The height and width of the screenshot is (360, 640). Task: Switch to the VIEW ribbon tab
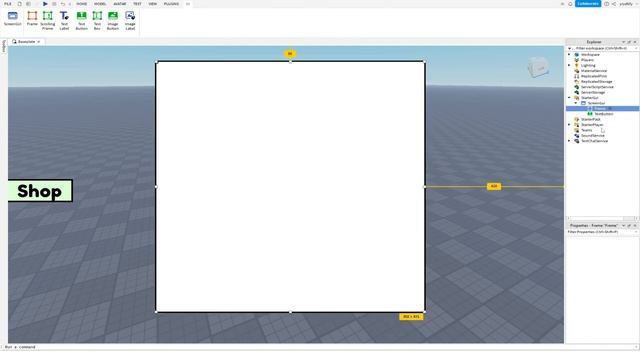pos(153,4)
